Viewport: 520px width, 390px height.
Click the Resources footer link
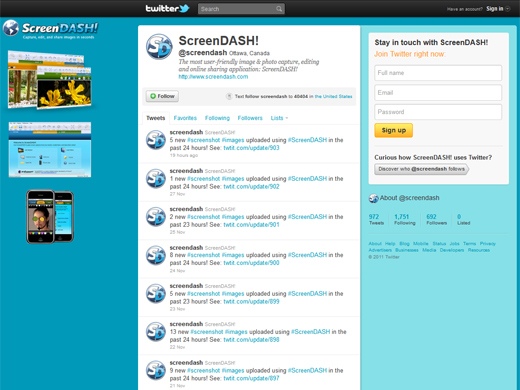coord(479,250)
